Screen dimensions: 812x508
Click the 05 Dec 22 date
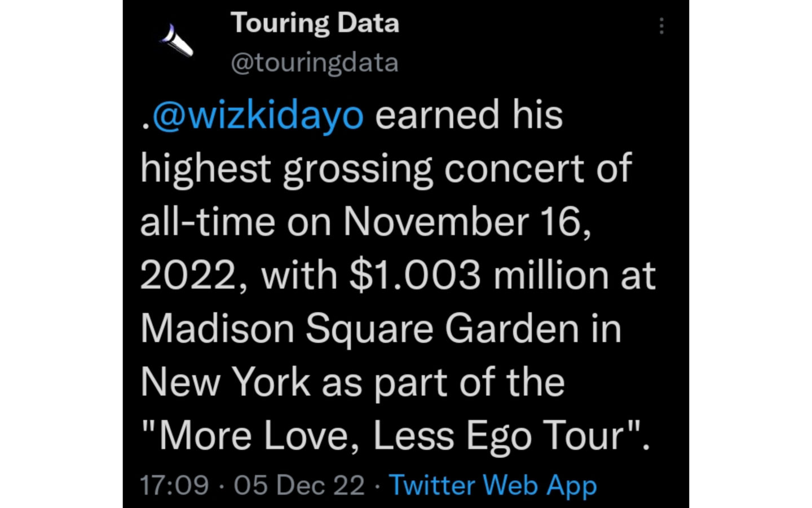point(299,485)
